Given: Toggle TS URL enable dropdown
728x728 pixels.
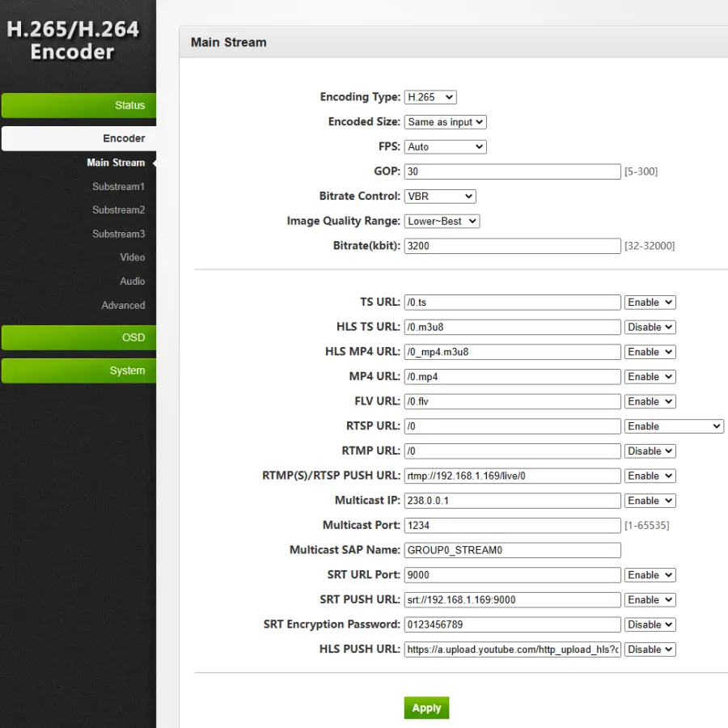Looking at the screenshot, I should 650,303.
